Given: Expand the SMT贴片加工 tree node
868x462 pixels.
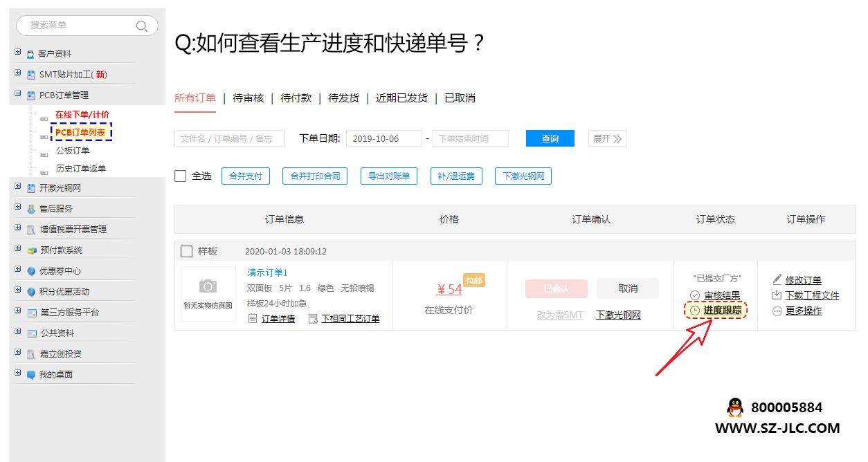Looking at the screenshot, I should [18, 73].
